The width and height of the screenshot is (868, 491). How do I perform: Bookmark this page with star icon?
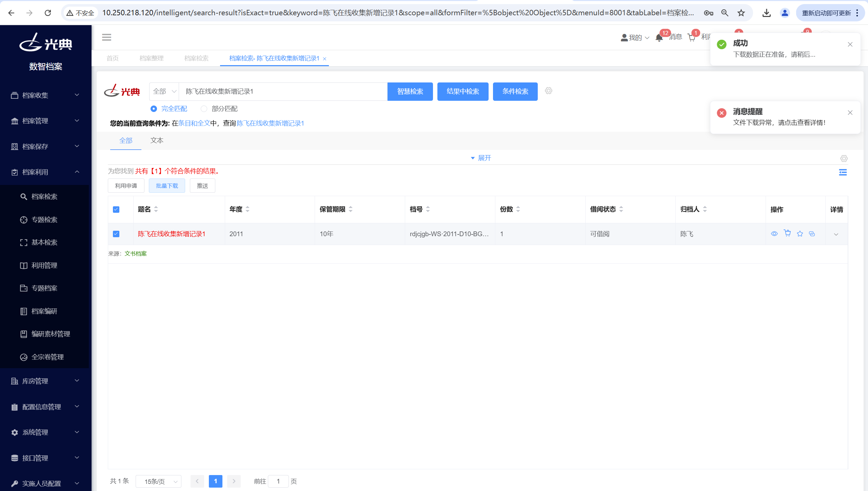(741, 13)
